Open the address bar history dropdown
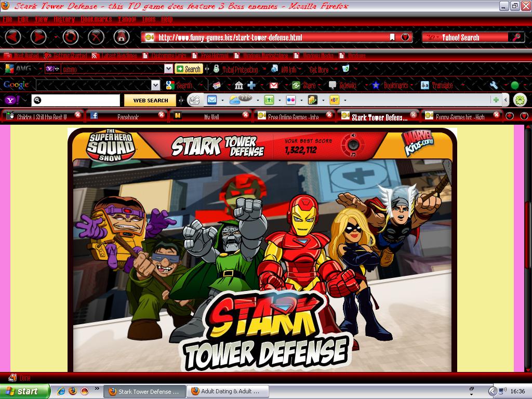532x399 pixels. tap(405, 37)
